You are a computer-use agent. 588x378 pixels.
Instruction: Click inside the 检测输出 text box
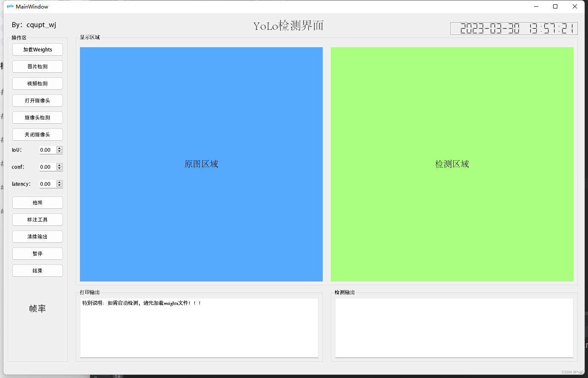(x=454, y=328)
